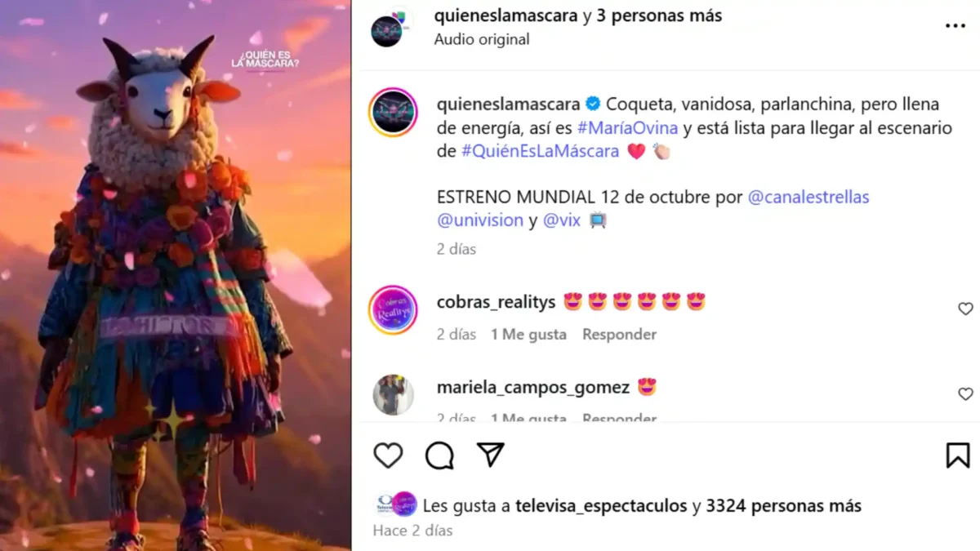
Task: Visit the @vix mention
Action: [x=562, y=220]
